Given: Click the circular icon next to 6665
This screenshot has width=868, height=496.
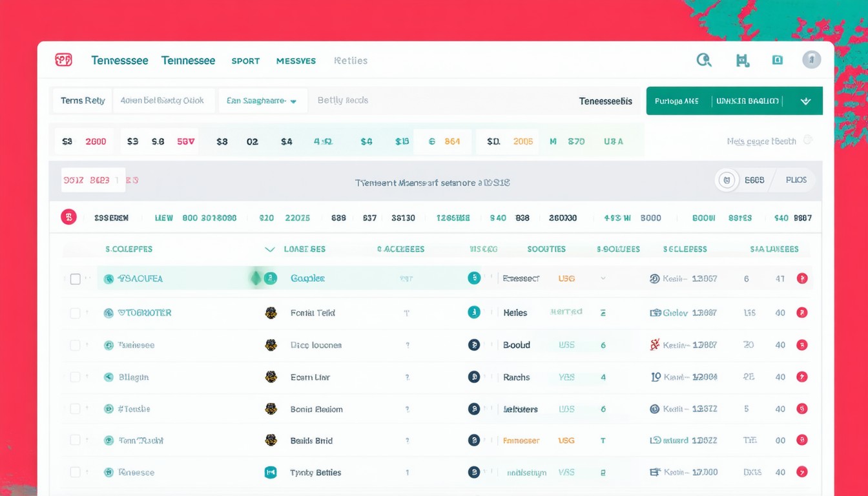Looking at the screenshot, I should coord(727,181).
